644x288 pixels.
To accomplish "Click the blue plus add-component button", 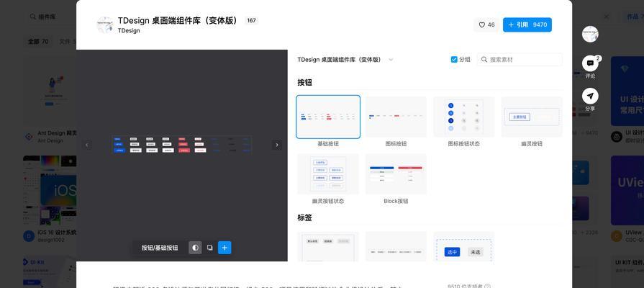I will (225, 248).
